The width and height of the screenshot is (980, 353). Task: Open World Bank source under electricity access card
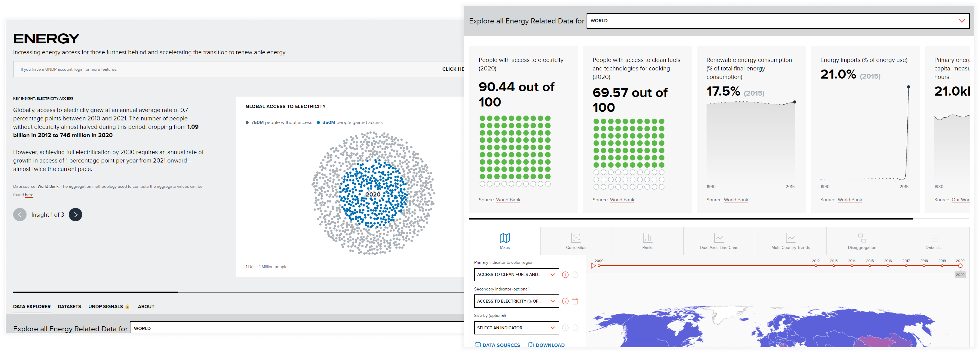coord(508,200)
